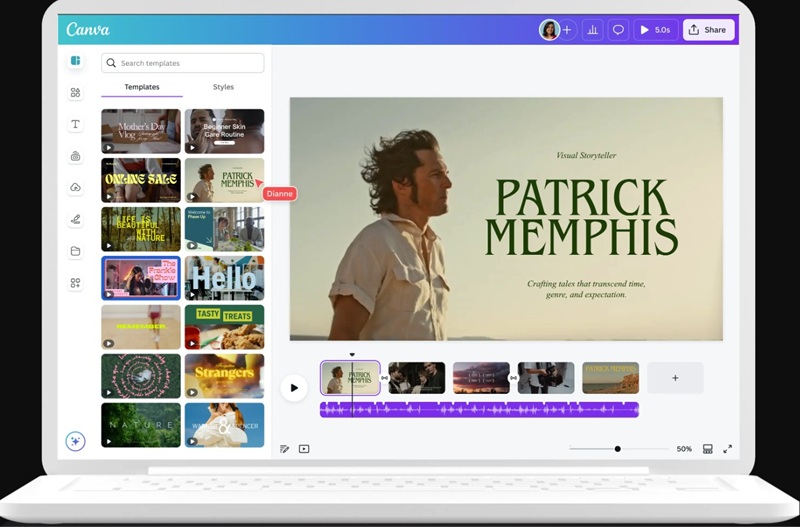The height and width of the screenshot is (527, 800).
Task: Open the Duration icon beside Notes
Action: (304, 449)
